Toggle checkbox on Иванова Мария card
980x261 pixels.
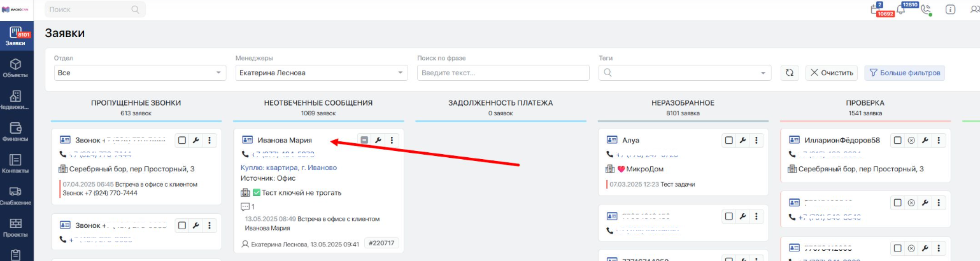364,140
